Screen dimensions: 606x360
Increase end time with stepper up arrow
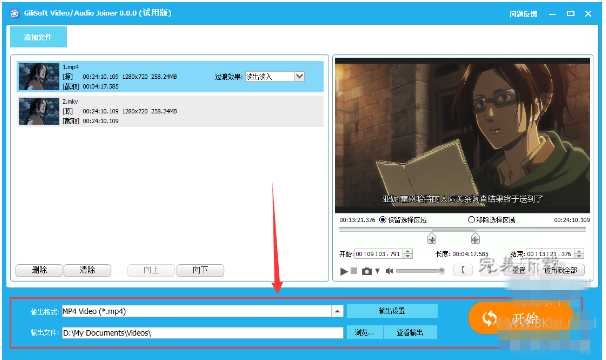[x=579, y=252]
